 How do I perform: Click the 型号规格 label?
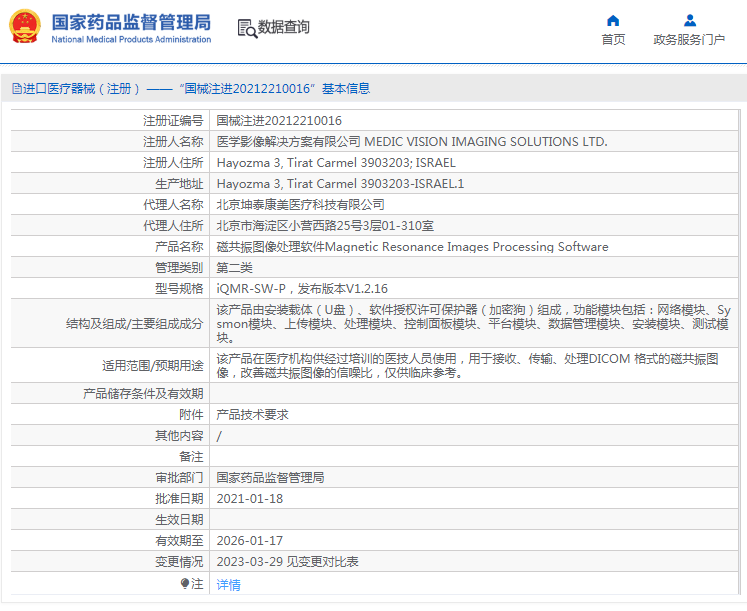click(179, 289)
